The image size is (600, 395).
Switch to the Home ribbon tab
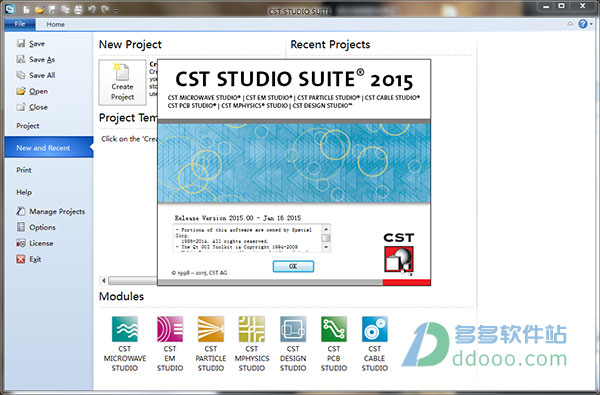55,24
